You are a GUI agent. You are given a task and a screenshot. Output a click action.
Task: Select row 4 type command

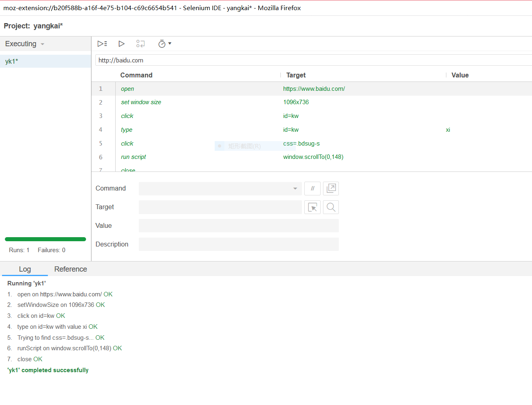(x=312, y=130)
